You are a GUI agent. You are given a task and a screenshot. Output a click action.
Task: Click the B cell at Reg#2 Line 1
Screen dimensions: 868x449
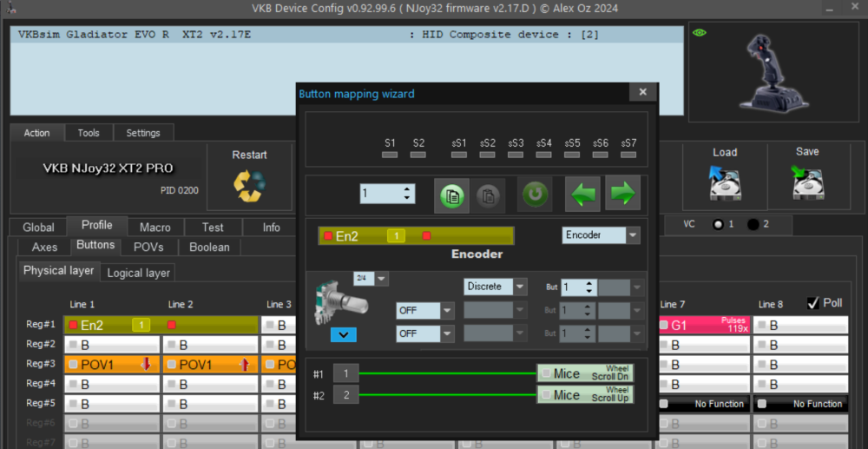click(x=112, y=345)
